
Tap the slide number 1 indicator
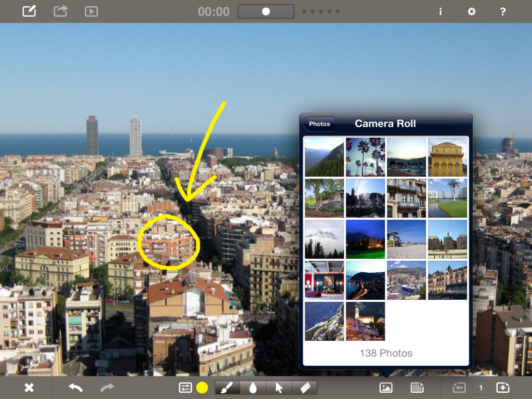pos(481,388)
